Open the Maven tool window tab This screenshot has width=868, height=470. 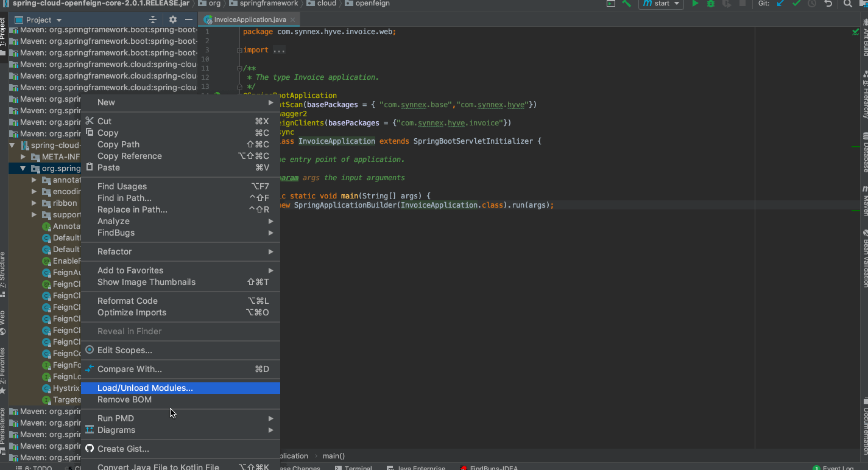[x=864, y=201]
